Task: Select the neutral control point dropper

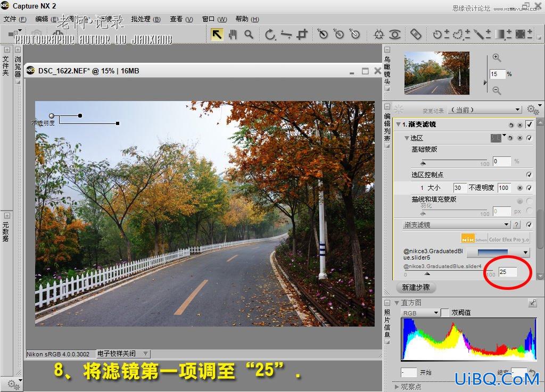Action: (338, 34)
